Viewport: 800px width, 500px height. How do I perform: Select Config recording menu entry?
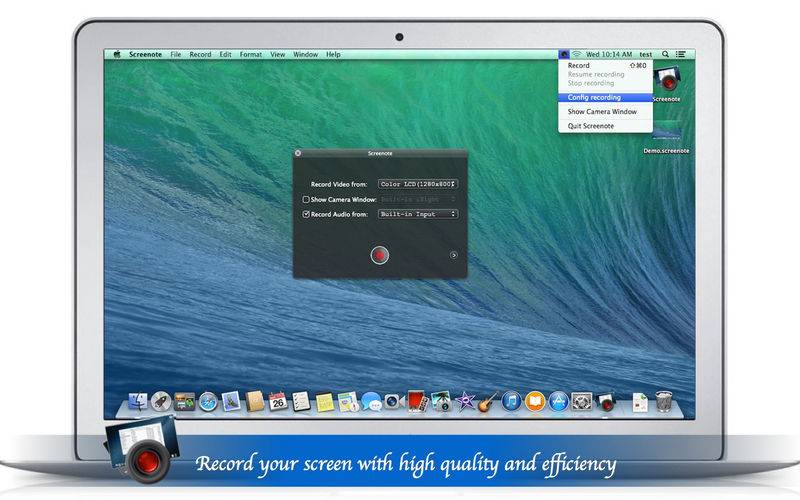(x=606, y=97)
